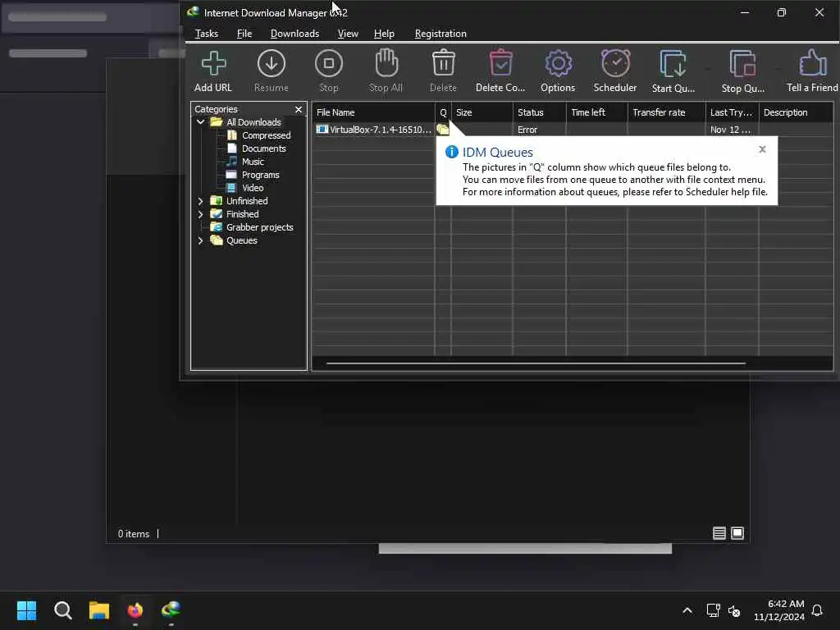Close the Categories panel

(x=299, y=109)
